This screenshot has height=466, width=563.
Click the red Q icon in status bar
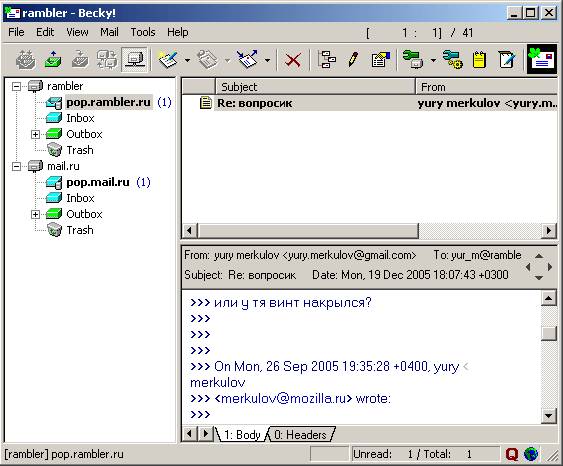pyautogui.click(x=512, y=454)
